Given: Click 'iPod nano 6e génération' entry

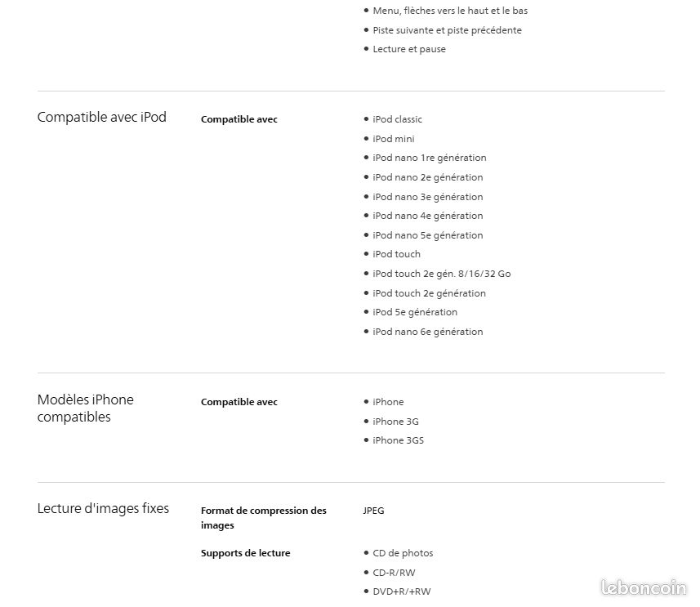Looking at the screenshot, I should click(x=428, y=332).
